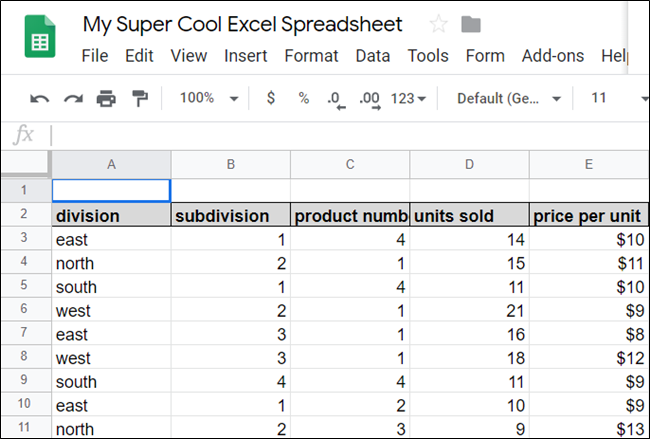Decrease decimal places
This screenshot has height=439, width=650.
coord(335,99)
